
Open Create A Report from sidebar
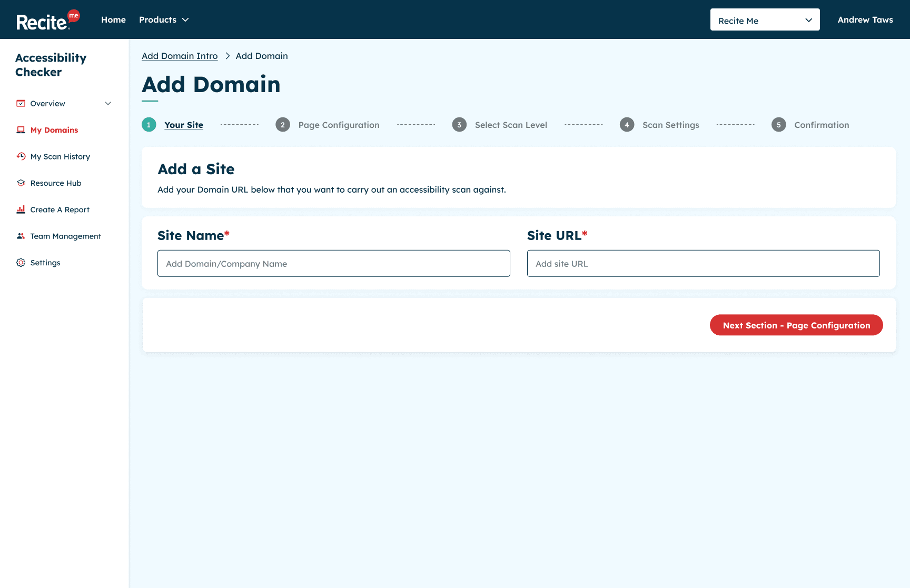60,210
